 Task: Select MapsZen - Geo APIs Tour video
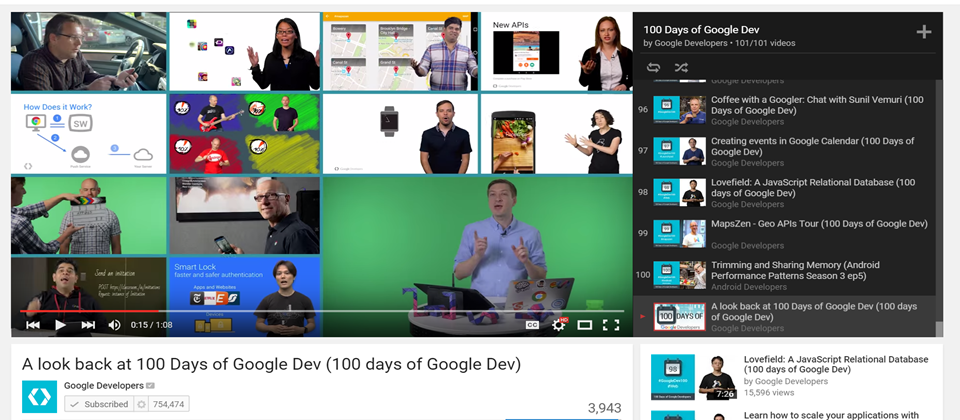819,223
